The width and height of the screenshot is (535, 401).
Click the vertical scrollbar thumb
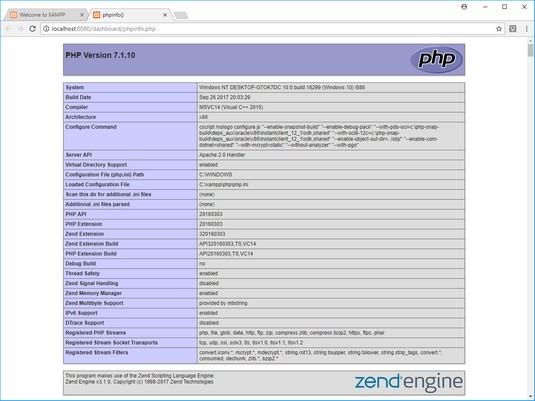[530, 50]
